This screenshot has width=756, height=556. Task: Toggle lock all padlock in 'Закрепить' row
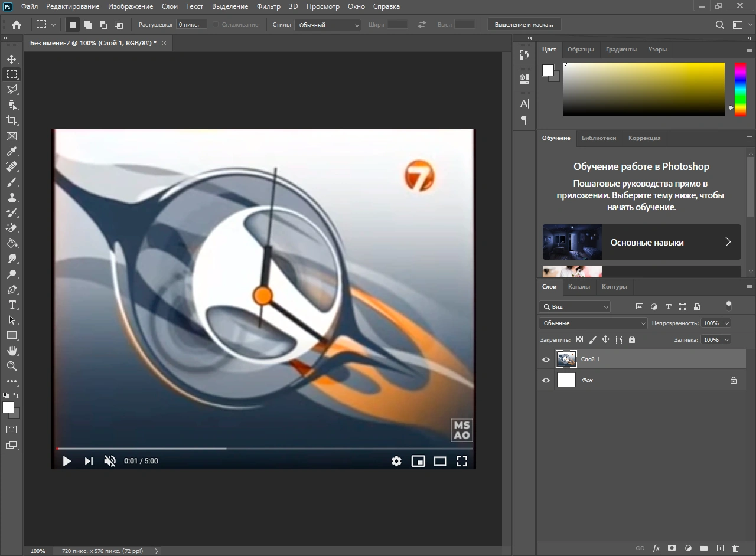[632, 340]
